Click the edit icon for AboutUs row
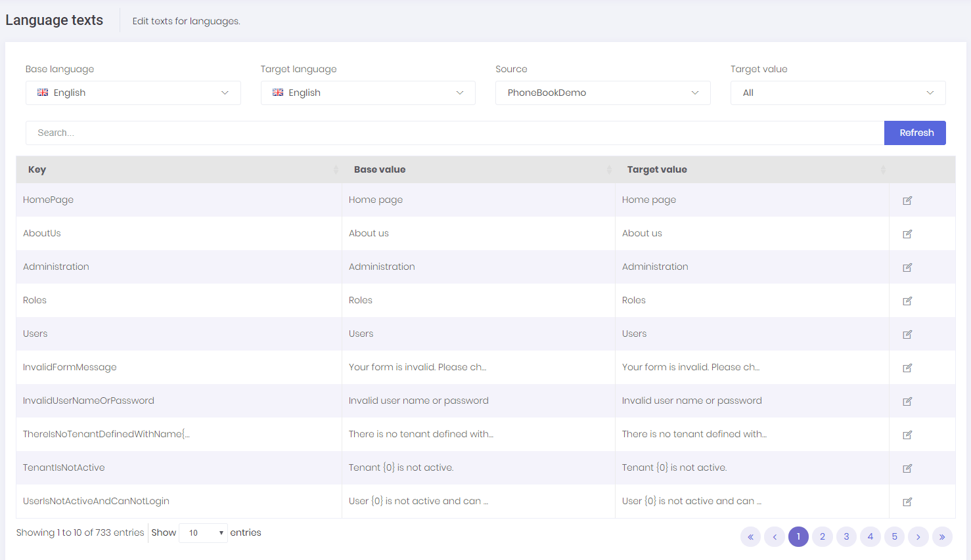This screenshot has height=560, width=971. coord(907,234)
